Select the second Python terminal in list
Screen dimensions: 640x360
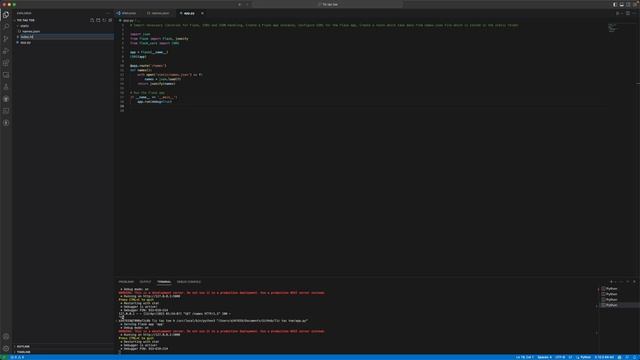tap(611, 294)
